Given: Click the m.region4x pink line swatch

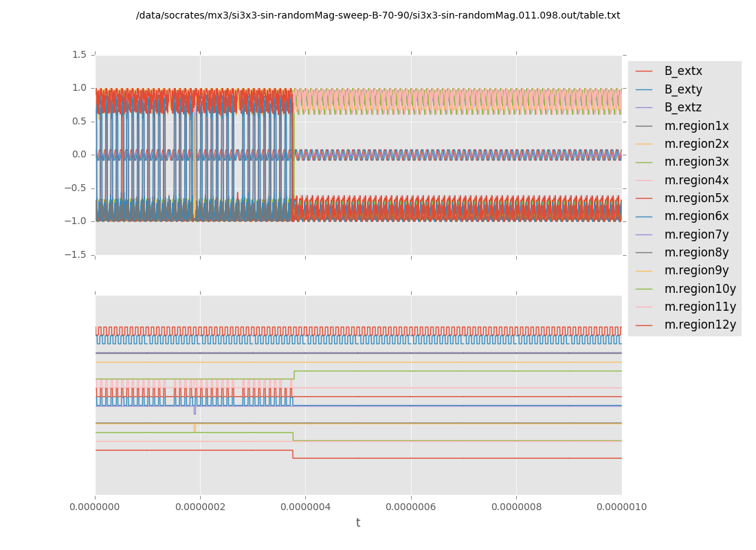Looking at the screenshot, I should (x=644, y=180).
